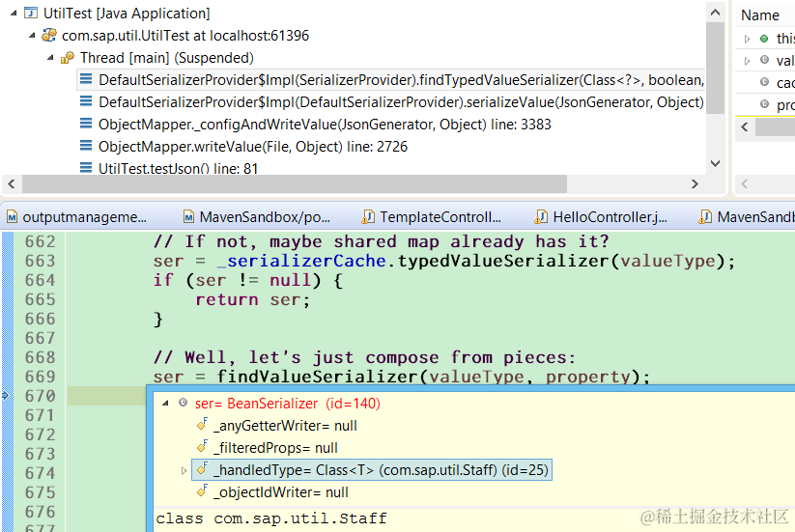The width and height of the screenshot is (795, 532).
Task: Click the stack frame icon for ObjectMapper.writeValue
Action: tap(86, 147)
